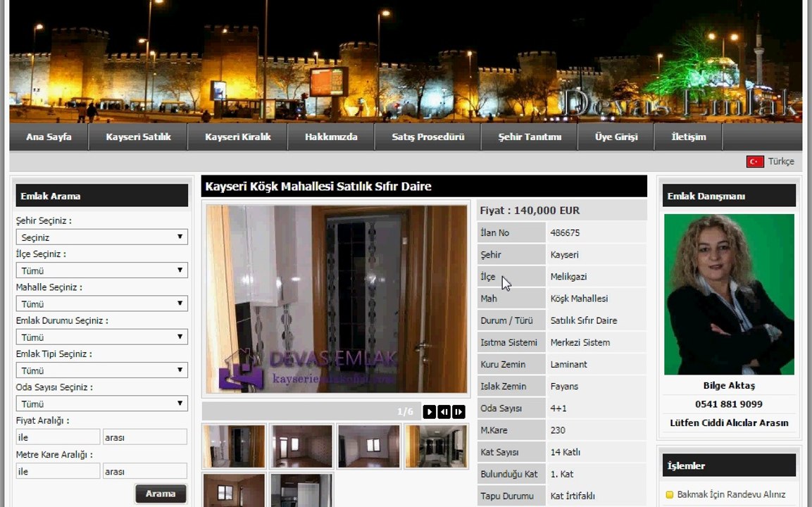Select third thumbnail in first row
Screen dimensions: 812x507
(368, 446)
